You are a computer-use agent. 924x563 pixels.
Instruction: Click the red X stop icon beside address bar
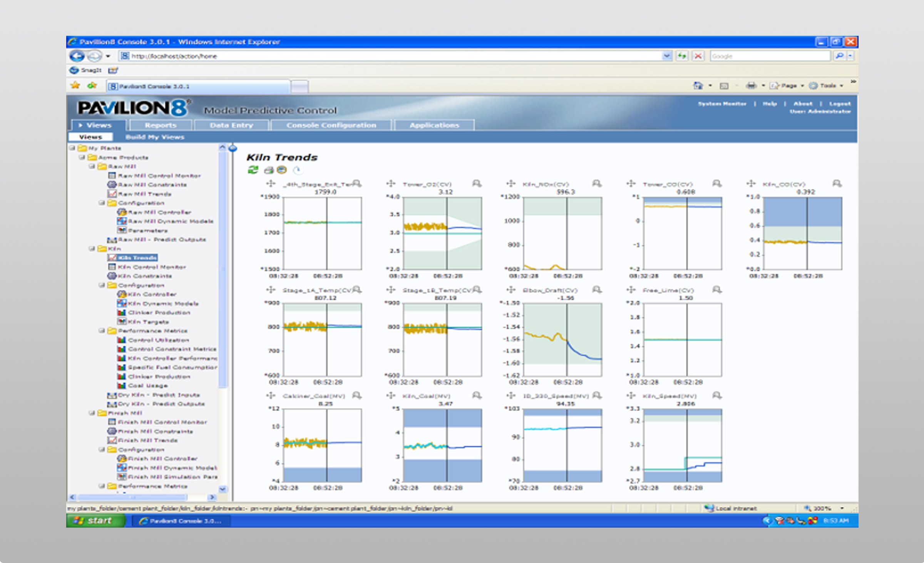pyautogui.click(x=698, y=56)
